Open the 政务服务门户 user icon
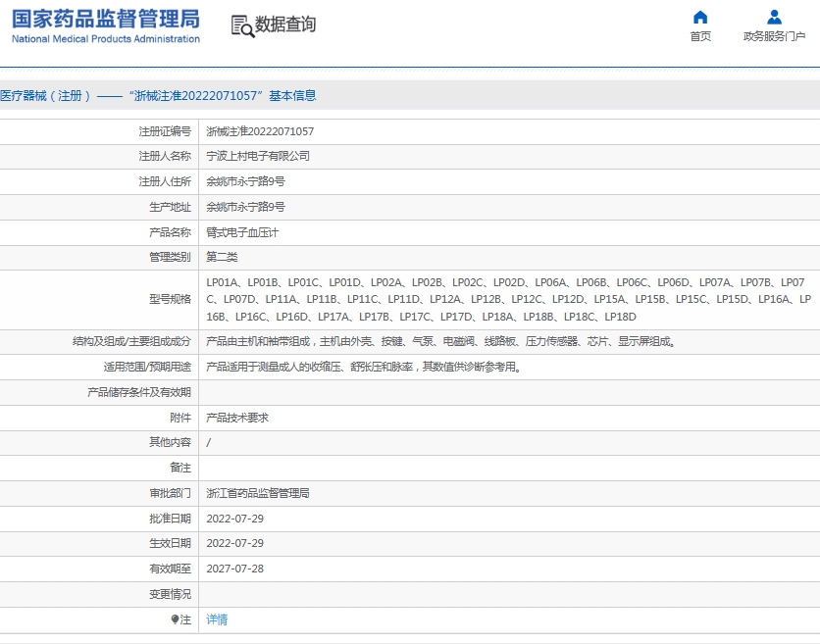The height and width of the screenshot is (644, 820). coord(774,18)
